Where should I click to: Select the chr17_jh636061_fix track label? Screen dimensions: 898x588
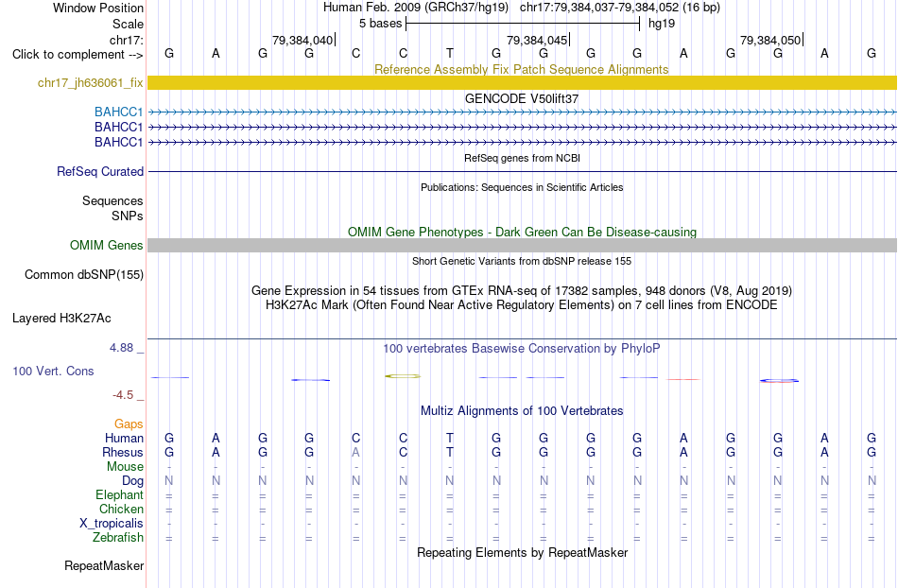[x=91, y=83]
